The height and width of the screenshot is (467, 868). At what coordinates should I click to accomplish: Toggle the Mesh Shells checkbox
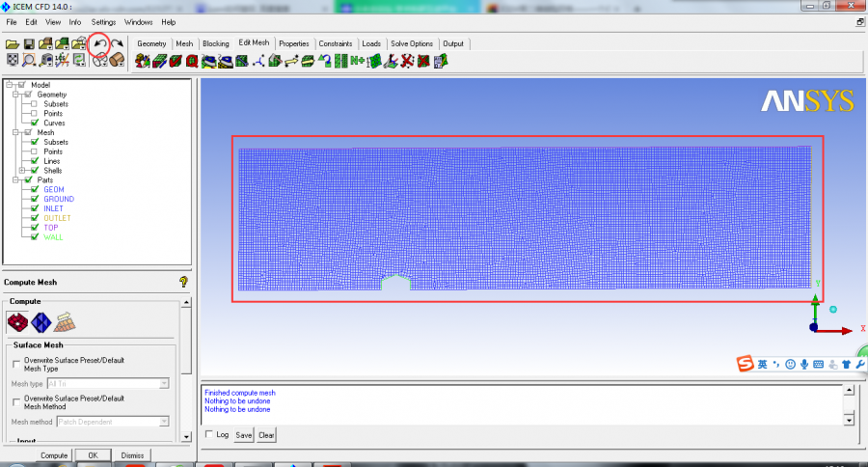35,171
